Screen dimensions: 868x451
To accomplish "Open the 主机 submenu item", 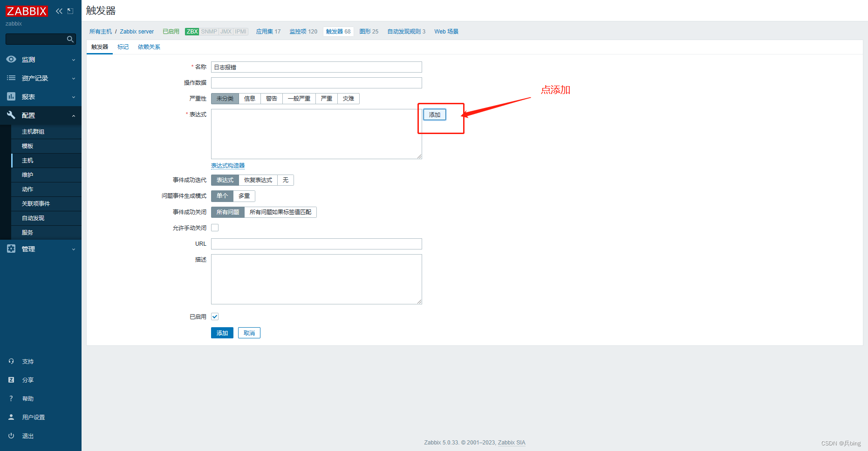I will [46, 161].
